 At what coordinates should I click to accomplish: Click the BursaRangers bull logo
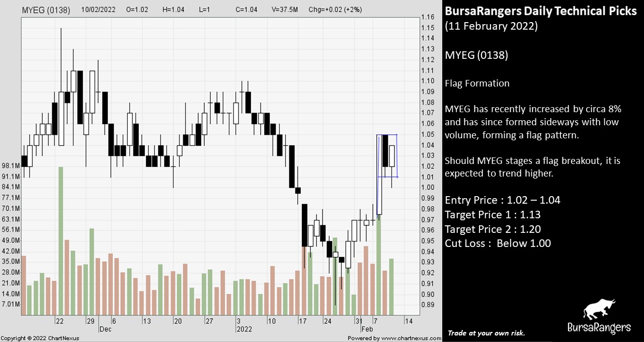[599, 309]
